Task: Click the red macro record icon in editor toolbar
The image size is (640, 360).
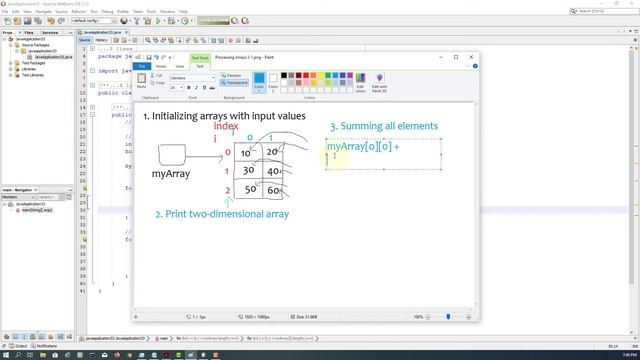Action: 231,40
